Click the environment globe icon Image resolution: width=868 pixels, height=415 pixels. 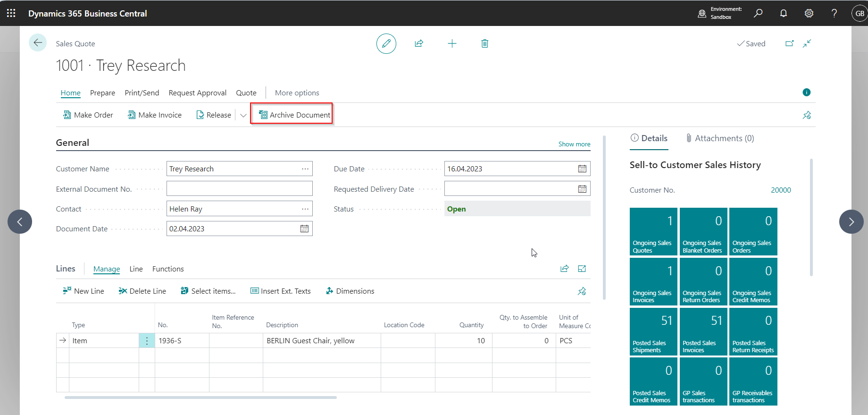pos(702,14)
